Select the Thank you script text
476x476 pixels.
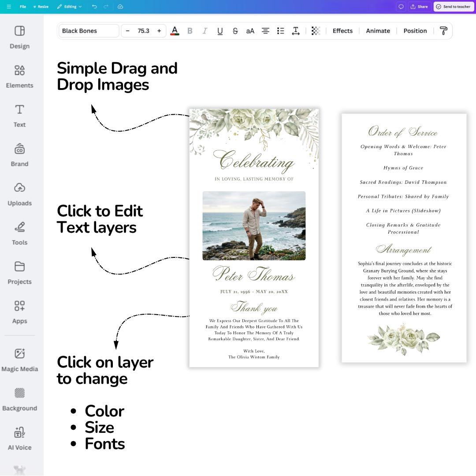254,307
